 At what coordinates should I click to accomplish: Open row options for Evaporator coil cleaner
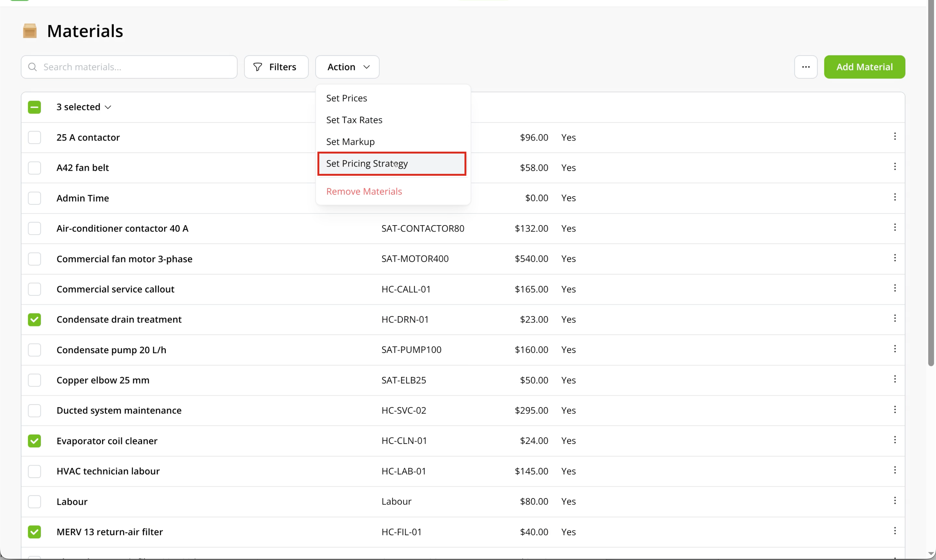pyautogui.click(x=895, y=440)
